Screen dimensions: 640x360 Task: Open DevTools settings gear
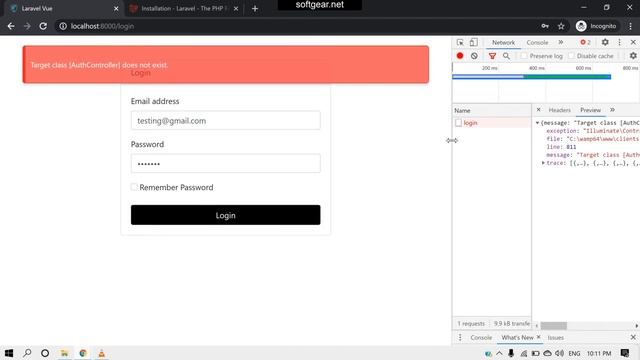pyautogui.click(x=605, y=42)
